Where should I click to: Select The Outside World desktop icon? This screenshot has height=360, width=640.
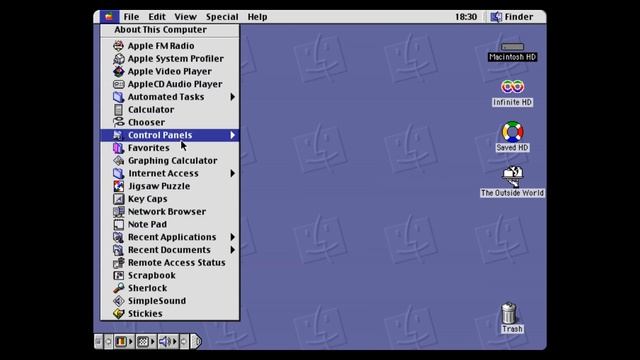pos(512,182)
